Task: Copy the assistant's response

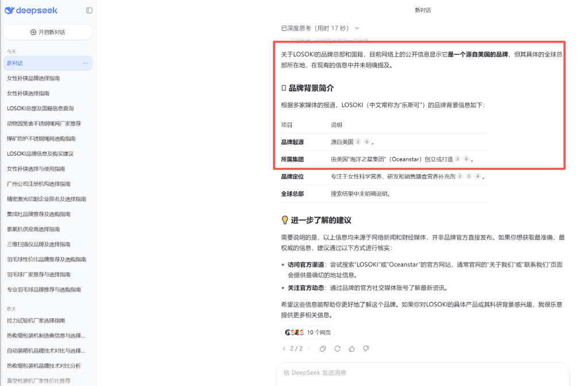Action: (x=322, y=348)
